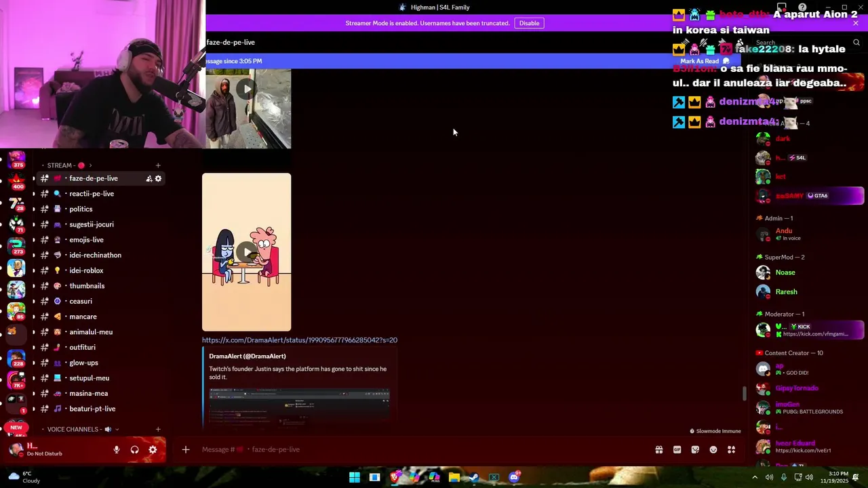The height and width of the screenshot is (488, 868).
Task: Open File Explorer from the taskbar
Action: point(454,477)
